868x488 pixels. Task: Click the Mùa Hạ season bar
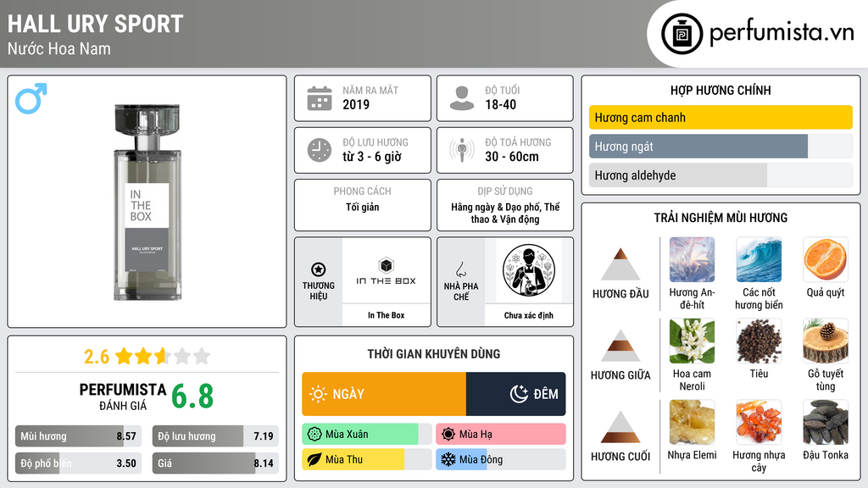[501, 435]
